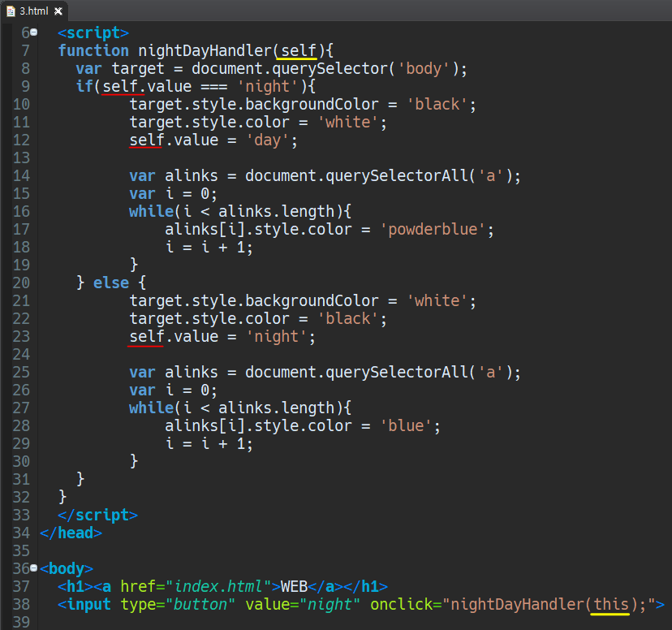Click the 'white' string on line 21
Image resolution: width=672 pixels, height=630 pixels.
click(x=437, y=300)
